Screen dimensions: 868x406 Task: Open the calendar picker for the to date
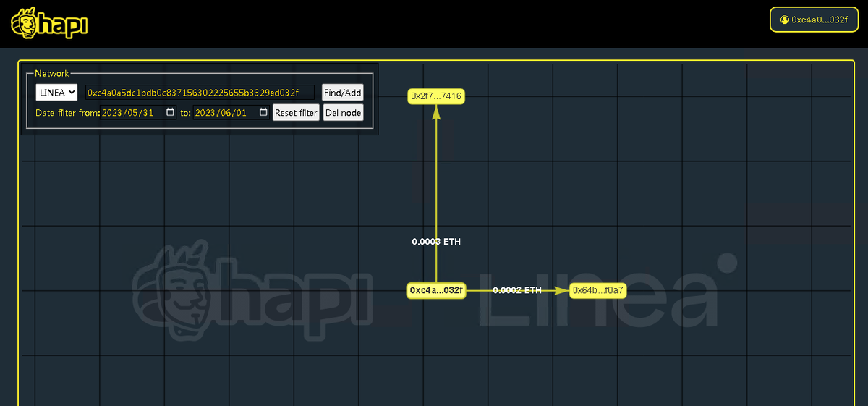coord(263,112)
